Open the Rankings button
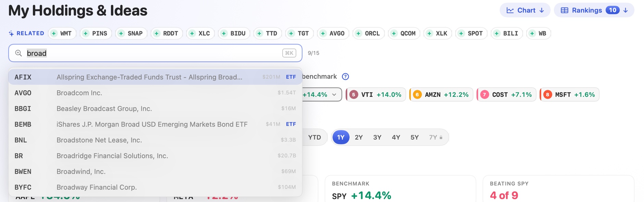The width and height of the screenshot is (644, 202). [x=594, y=10]
